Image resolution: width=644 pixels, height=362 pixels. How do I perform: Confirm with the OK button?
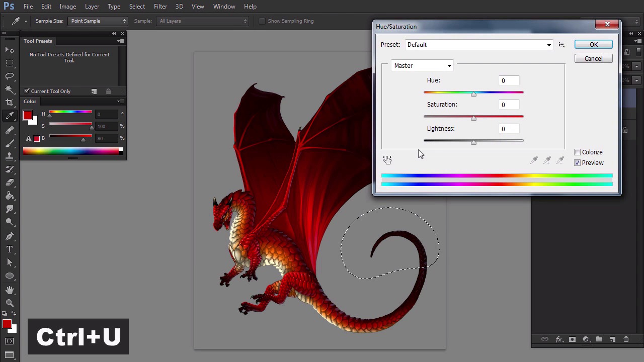pyautogui.click(x=593, y=45)
